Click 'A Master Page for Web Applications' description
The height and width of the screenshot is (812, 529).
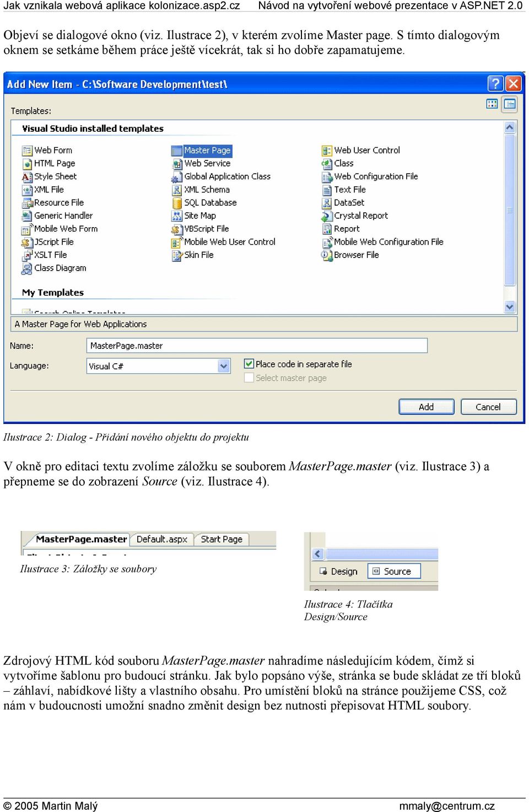click(80, 324)
